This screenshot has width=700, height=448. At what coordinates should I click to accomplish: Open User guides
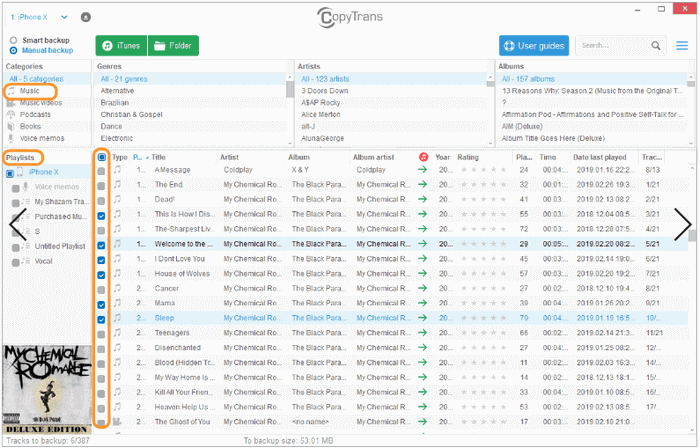pyautogui.click(x=534, y=46)
